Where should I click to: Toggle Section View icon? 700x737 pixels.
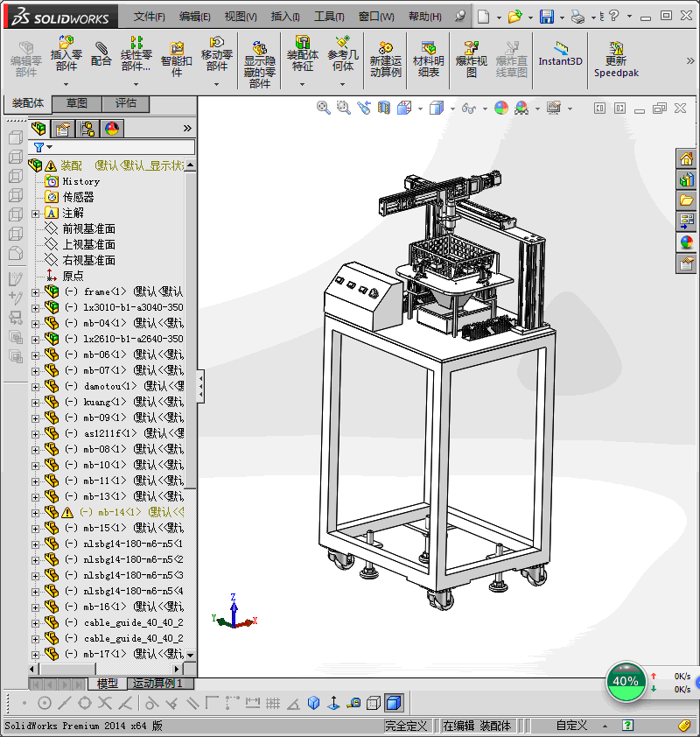click(384, 108)
